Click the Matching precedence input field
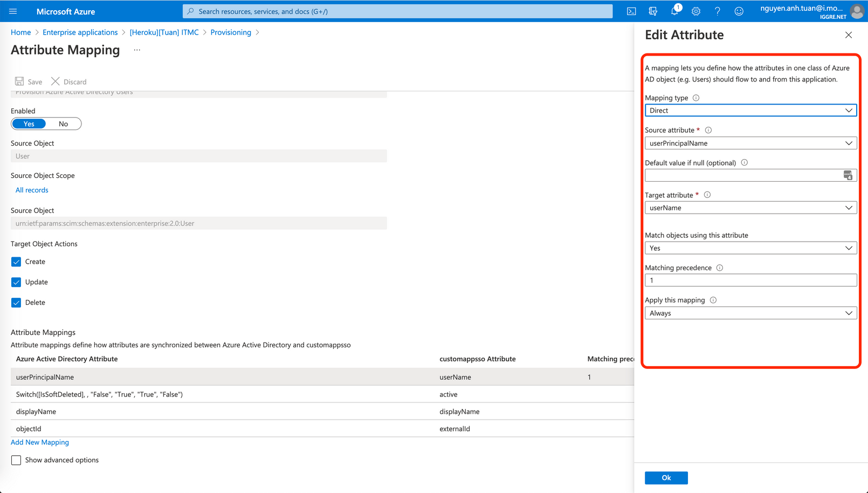868x493 pixels. click(x=750, y=280)
